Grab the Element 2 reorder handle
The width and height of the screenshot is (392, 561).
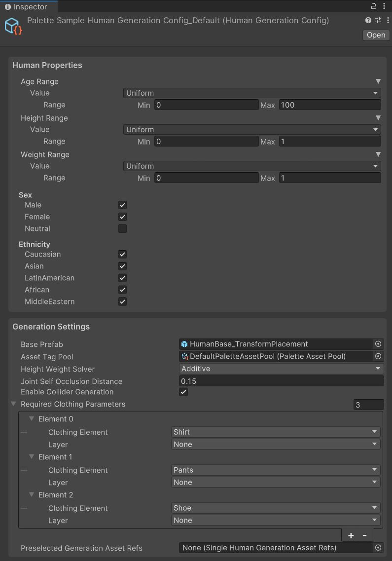pos(24,508)
